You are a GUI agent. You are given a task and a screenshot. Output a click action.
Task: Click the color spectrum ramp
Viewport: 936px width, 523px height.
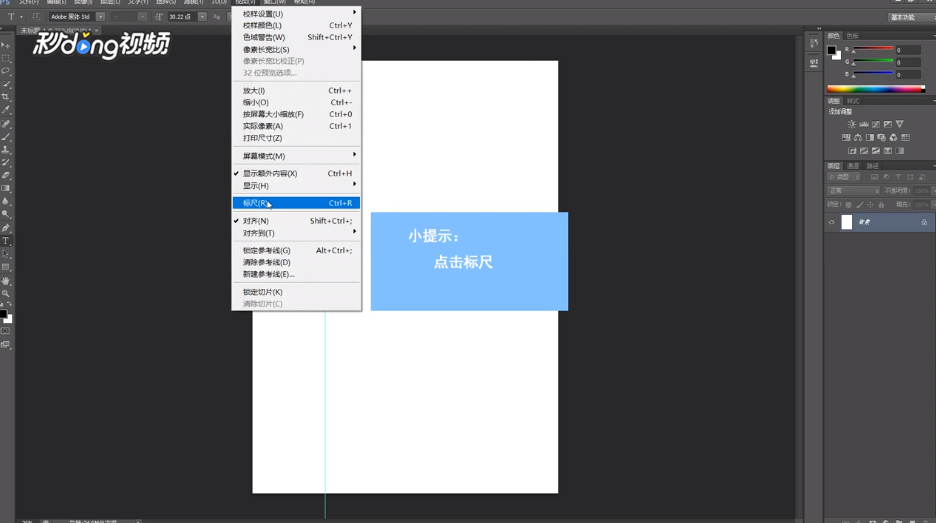coord(876,89)
